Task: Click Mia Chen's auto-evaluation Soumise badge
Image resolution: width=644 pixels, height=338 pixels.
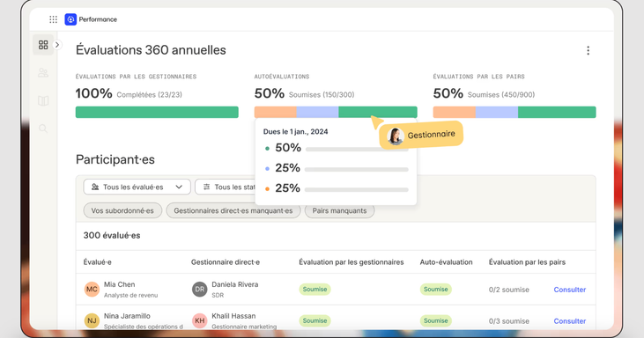Action: (436, 290)
